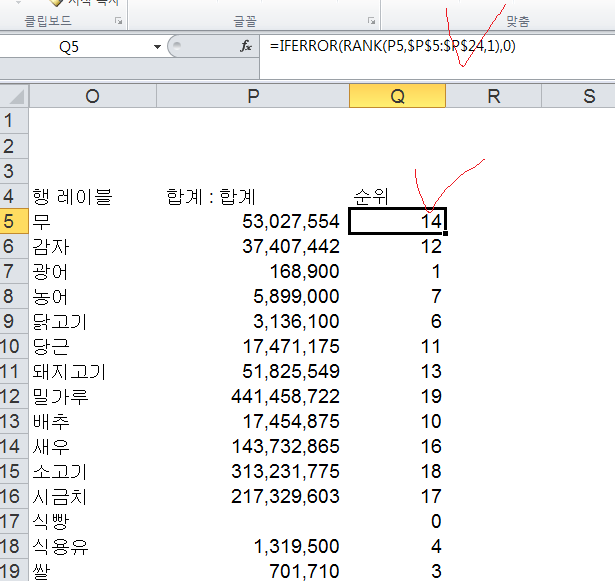Select column Q header
Image resolution: width=615 pixels, height=581 pixels.
tap(397, 96)
